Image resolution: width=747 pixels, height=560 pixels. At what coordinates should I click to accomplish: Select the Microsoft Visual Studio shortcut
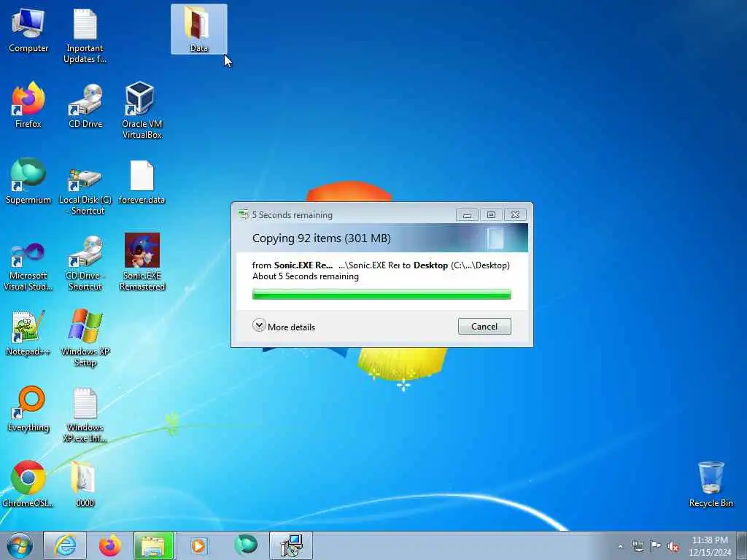[x=28, y=265]
